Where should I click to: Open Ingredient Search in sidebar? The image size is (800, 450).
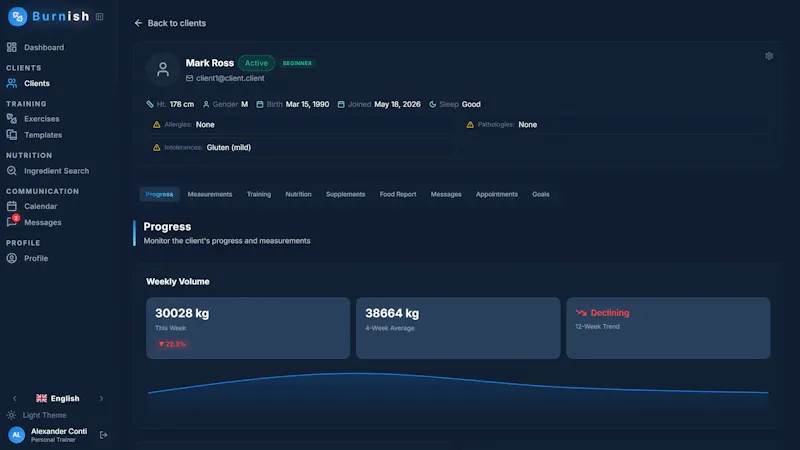click(57, 171)
